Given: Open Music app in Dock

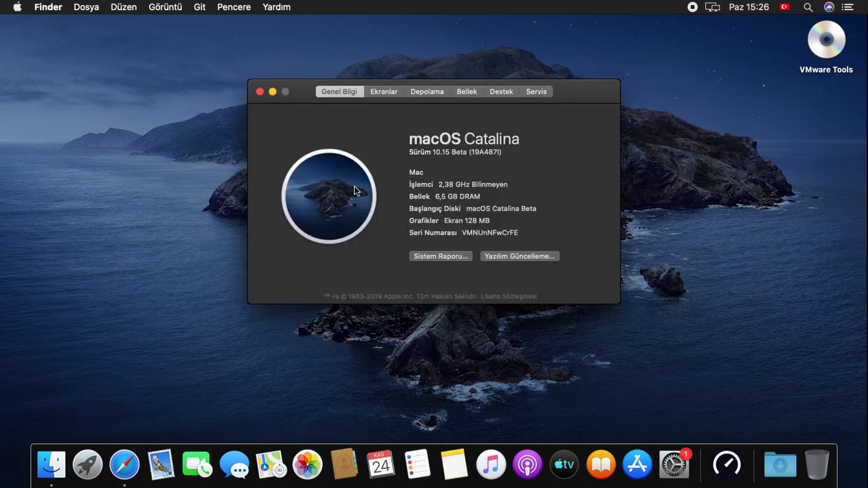Looking at the screenshot, I should [x=491, y=465].
